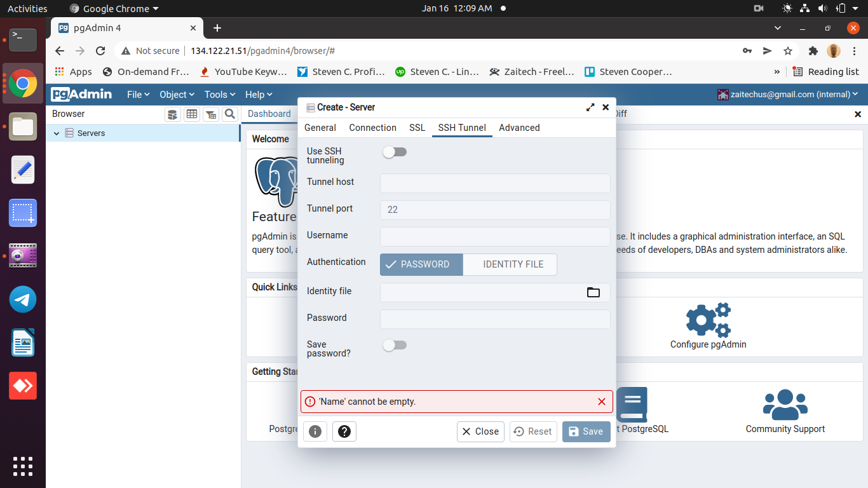
Task: Click the Servers tree node icon
Action: click(69, 133)
